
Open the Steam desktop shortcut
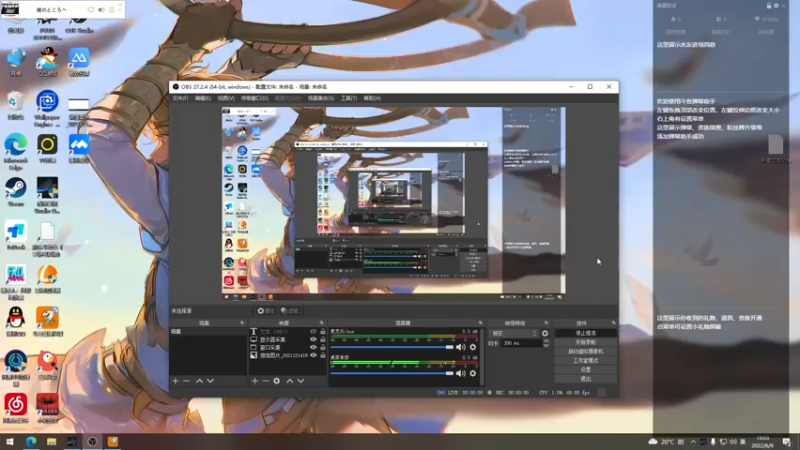[x=16, y=192]
